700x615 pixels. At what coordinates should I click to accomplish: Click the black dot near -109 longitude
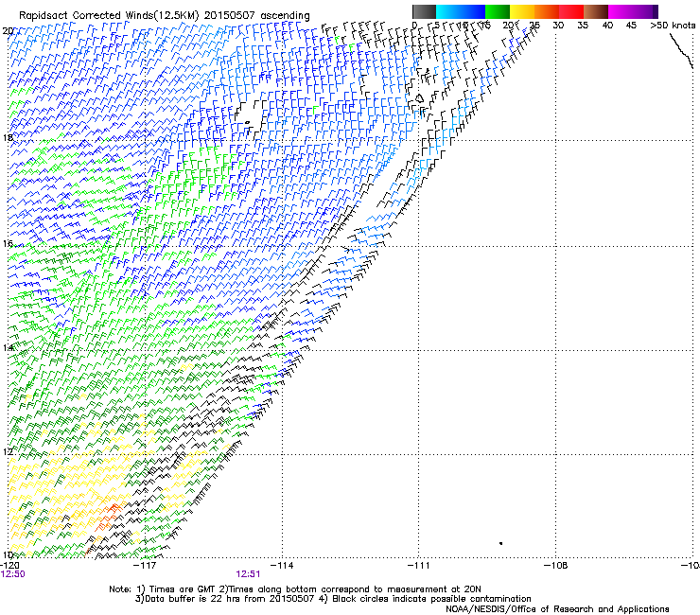tap(501, 543)
